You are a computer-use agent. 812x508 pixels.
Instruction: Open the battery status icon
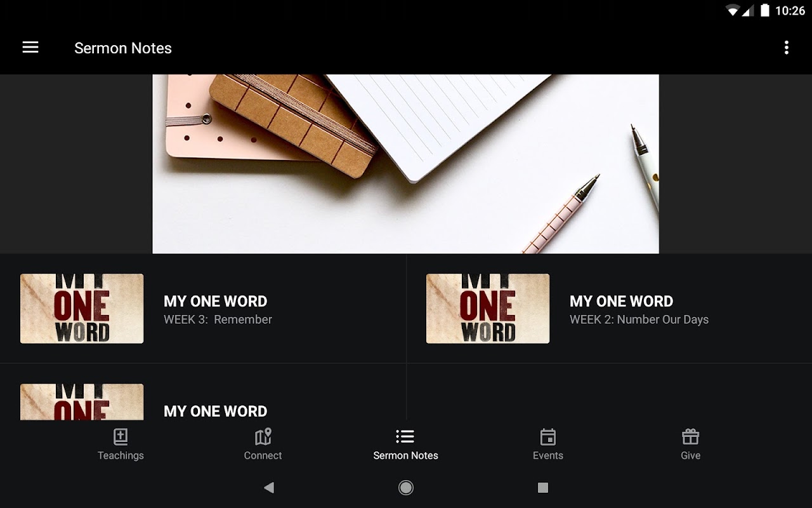click(765, 10)
